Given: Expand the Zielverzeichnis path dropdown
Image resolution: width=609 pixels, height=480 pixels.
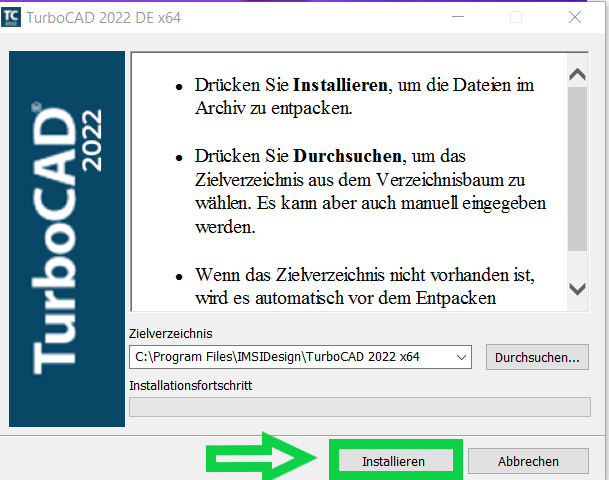Looking at the screenshot, I should tap(461, 357).
